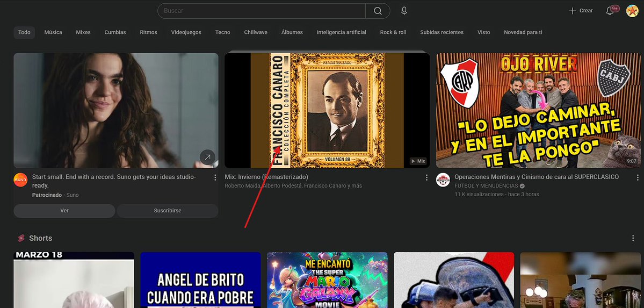The width and height of the screenshot is (644, 308).
Task: Click the Shorts section heading
Action: [x=41, y=238]
